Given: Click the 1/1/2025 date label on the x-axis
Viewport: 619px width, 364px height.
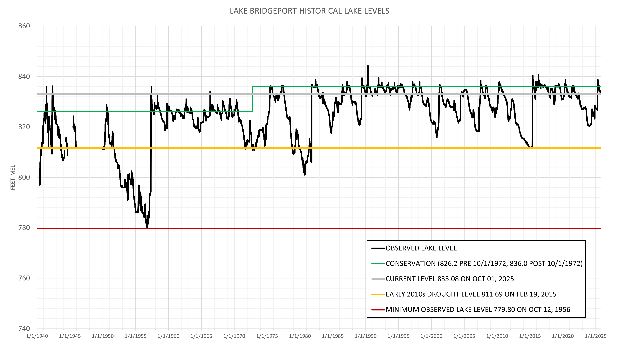Looking at the screenshot, I should pyautogui.click(x=595, y=336).
